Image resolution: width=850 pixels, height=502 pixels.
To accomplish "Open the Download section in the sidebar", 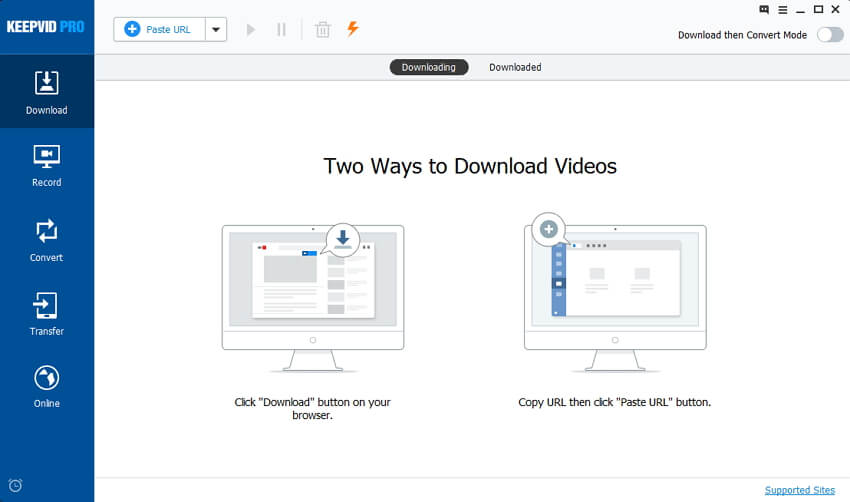I will (x=47, y=92).
